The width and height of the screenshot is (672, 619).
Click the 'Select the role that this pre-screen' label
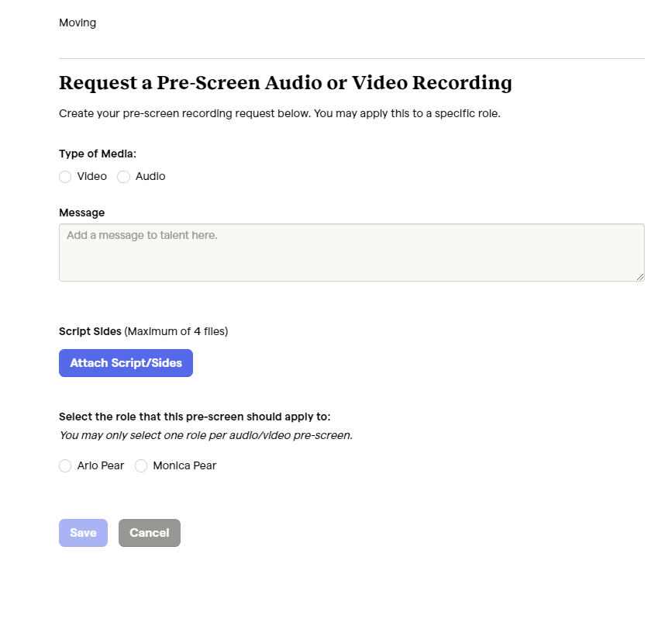click(x=195, y=417)
